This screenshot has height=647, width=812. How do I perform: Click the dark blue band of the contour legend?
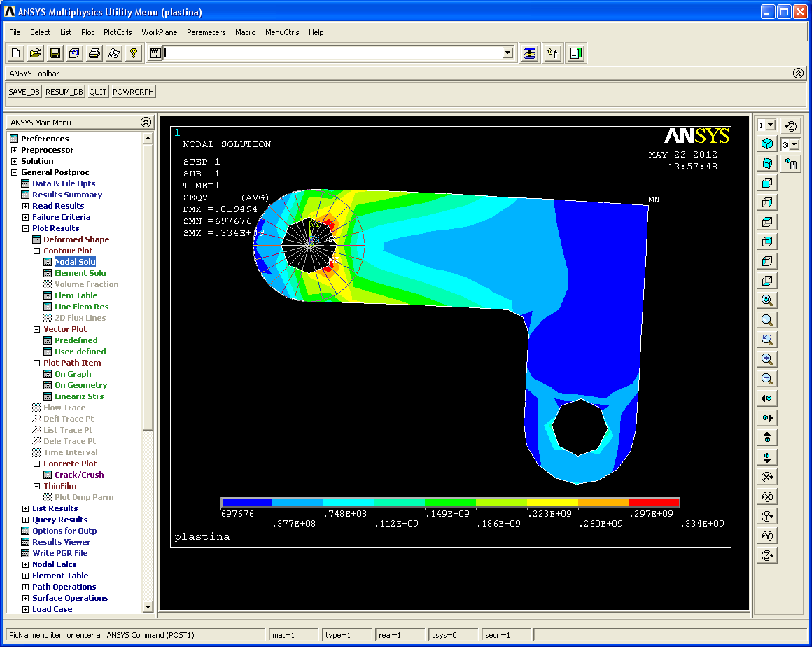coord(246,503)
